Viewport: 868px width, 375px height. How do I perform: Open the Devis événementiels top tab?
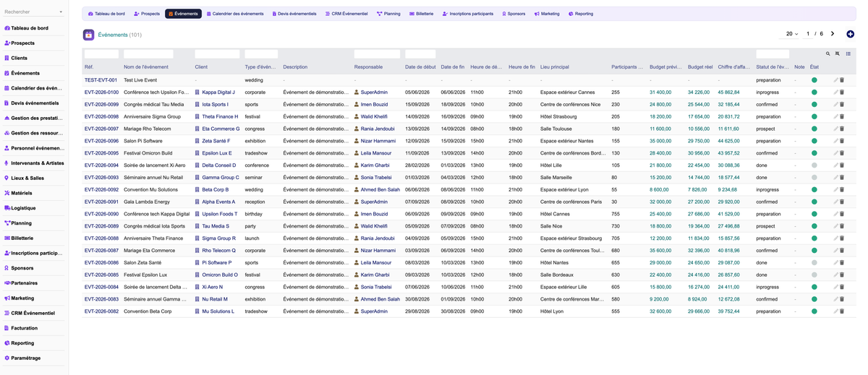click(x=294, y=14)
